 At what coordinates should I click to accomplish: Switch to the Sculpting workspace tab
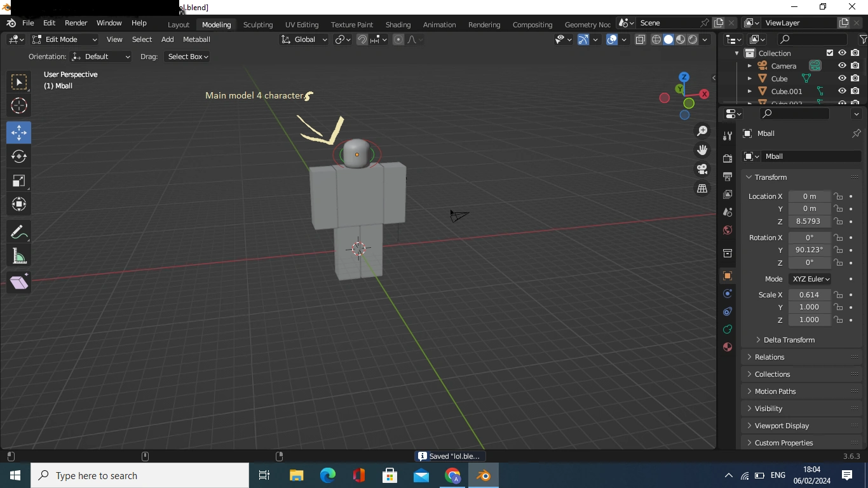(257, 25)
